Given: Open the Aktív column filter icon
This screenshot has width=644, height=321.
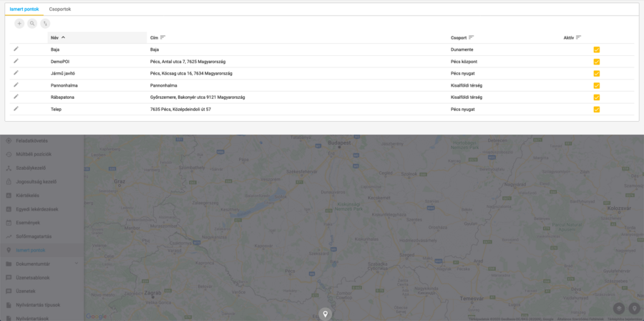Looking at the screenshot, I should point(578,37).
